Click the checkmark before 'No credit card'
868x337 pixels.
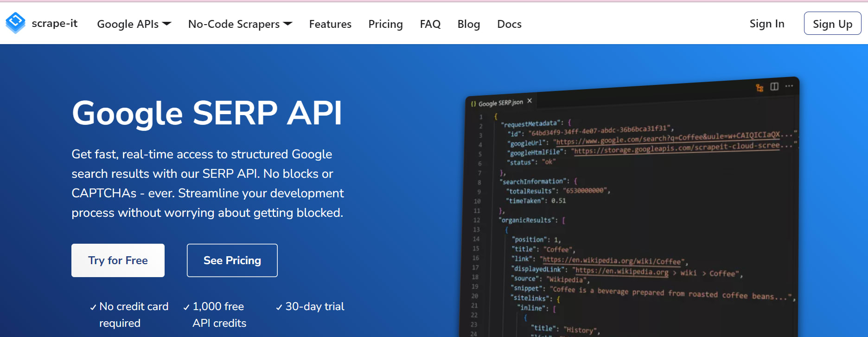[x=93, y=307]
